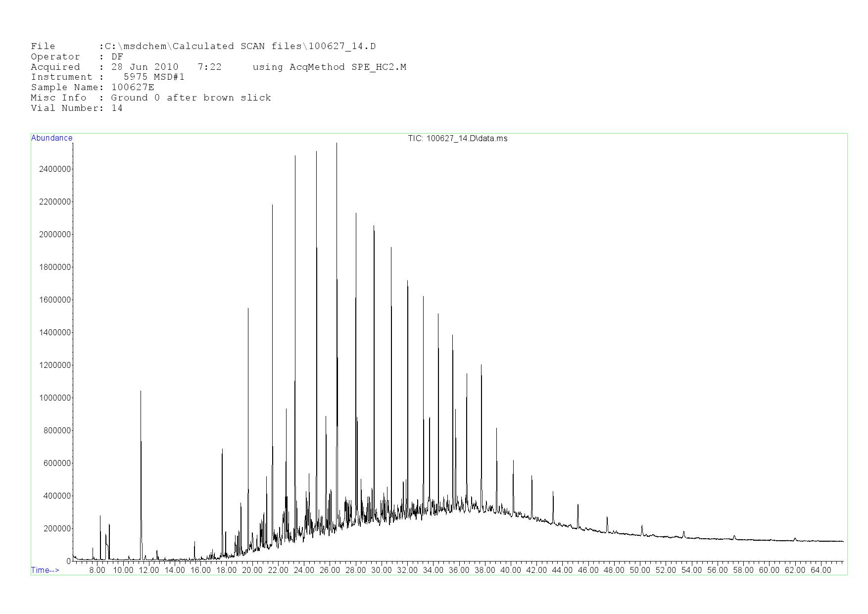The height and width of the screenshot is (614, 868).
Task: Click the 200000 y-axis tick label
Action: click(56, 529)
